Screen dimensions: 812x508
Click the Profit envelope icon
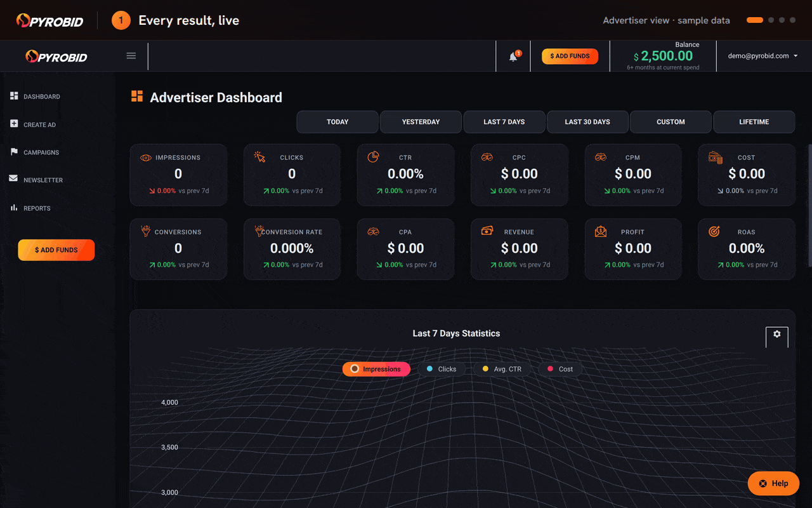click(x=601, y=231)
